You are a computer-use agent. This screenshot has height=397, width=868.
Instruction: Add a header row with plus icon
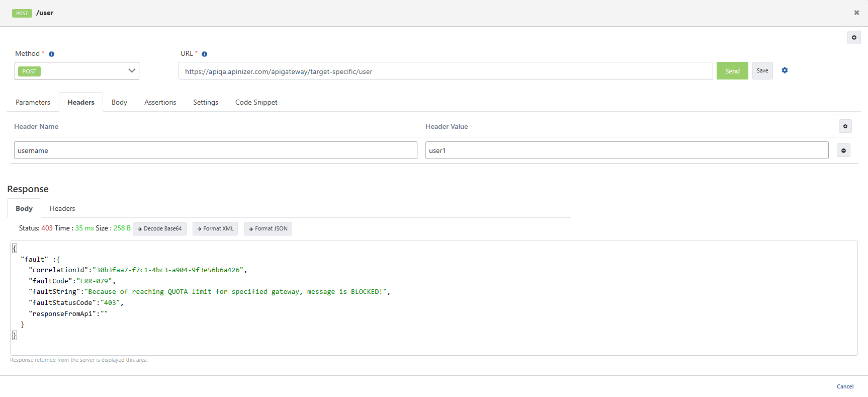[x=845, y=126]
